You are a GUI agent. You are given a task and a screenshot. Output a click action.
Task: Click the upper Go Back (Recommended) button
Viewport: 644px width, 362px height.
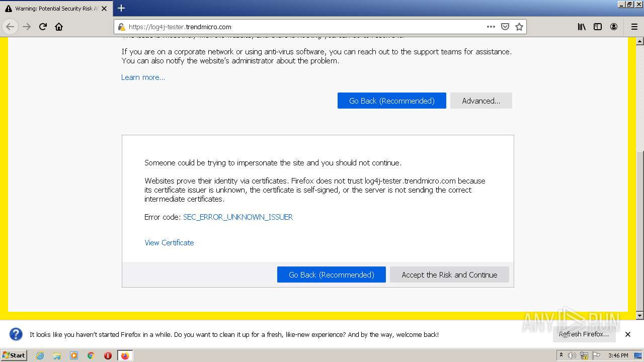click(x=392, y=101)
